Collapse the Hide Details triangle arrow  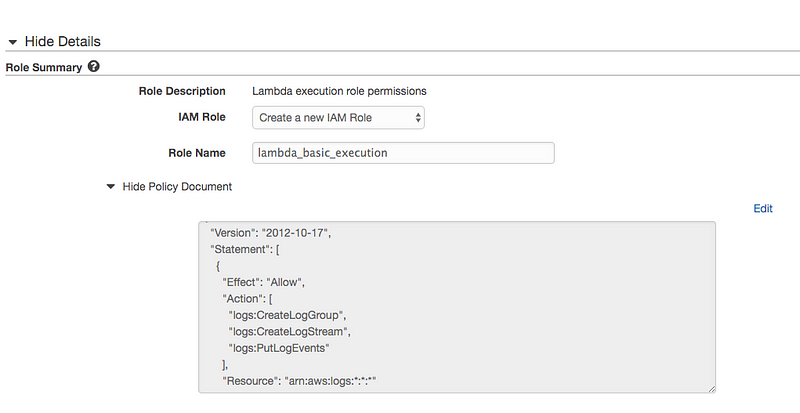pyautogui.click(x=13, y=41)
